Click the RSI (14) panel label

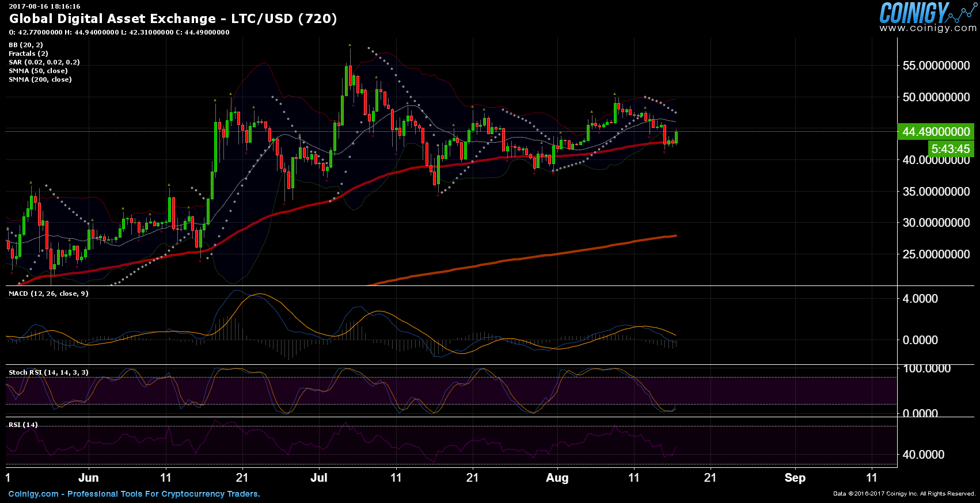[x=23, y=425]
